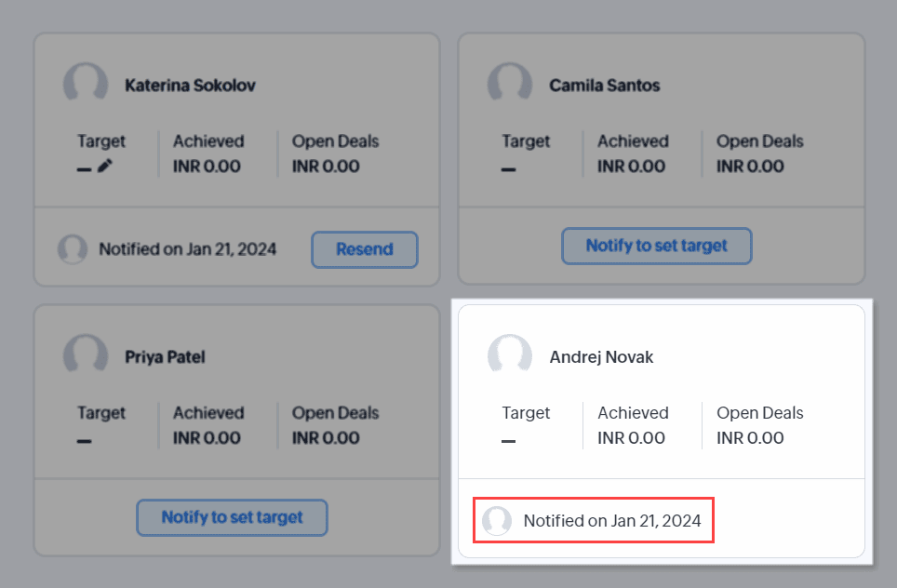Click small notifier avatar in Andrej's card footer
The width and height of the screenshot is (897, 588).
click(497, 521)
